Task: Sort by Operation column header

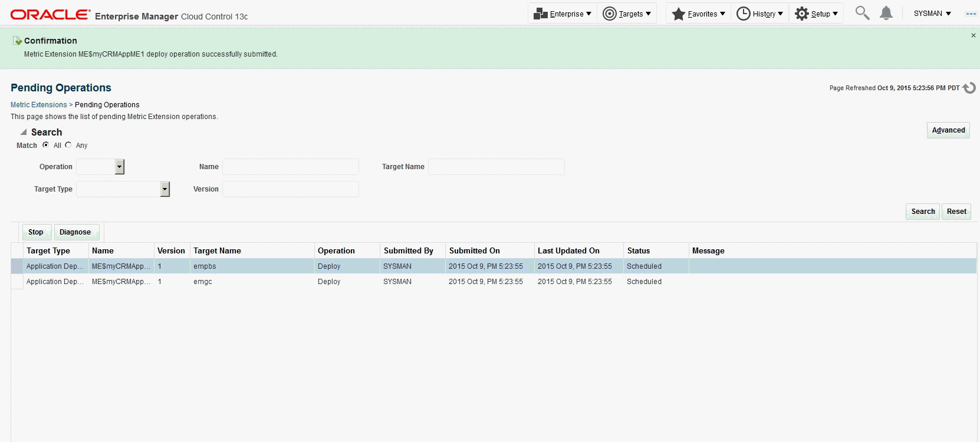Action: (x=347, y=250)
